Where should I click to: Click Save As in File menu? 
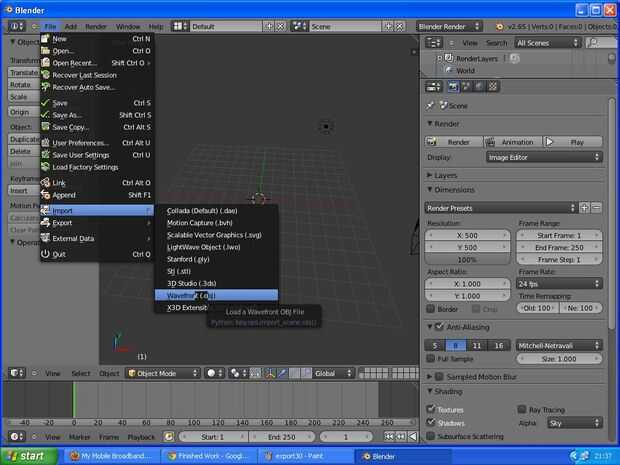tap(96, 115)
